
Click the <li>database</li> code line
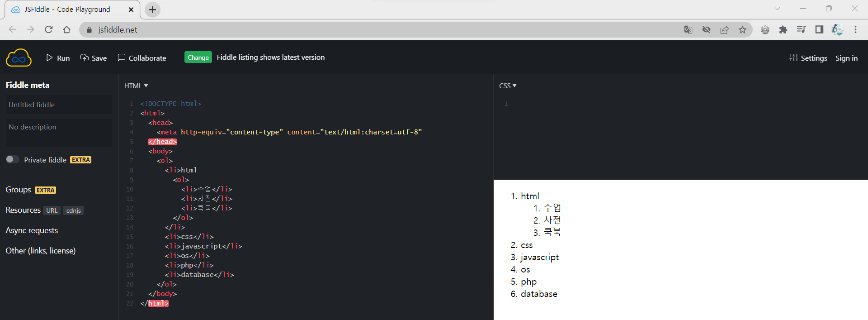pyautogui.click(x=199, y=275)
